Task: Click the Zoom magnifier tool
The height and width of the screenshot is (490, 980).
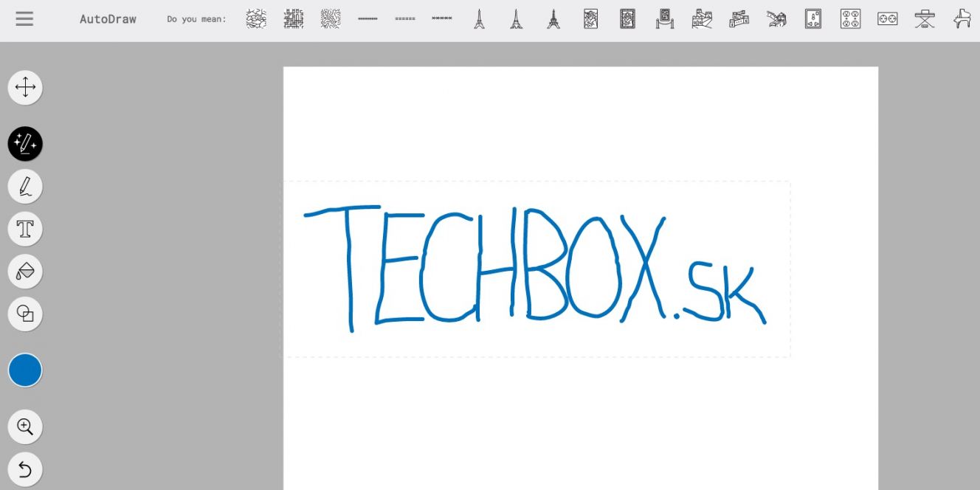Action: pyautogui.click(x=25, y=427)
